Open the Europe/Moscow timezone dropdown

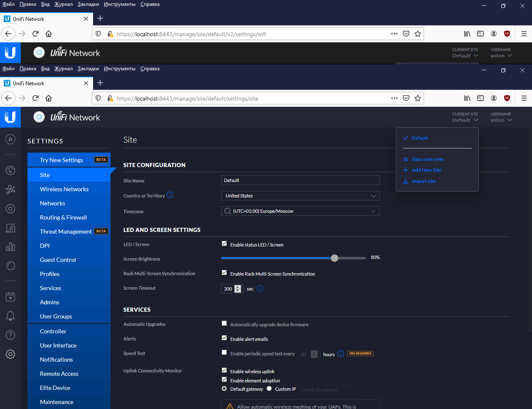300,211
